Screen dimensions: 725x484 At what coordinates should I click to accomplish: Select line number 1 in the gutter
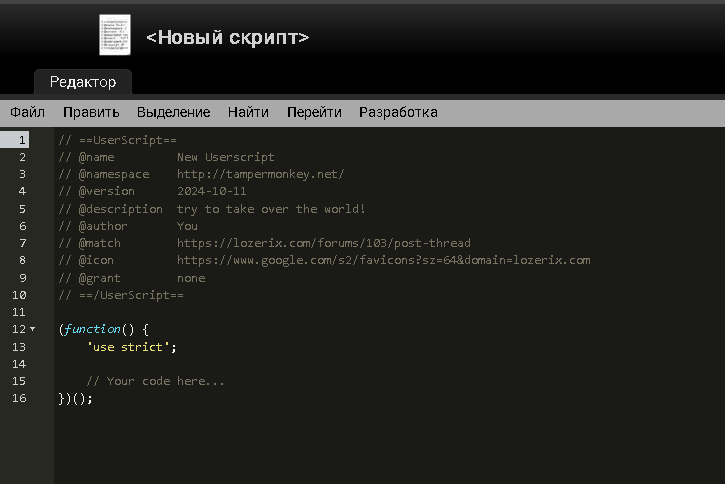click(x=21, y=140)
